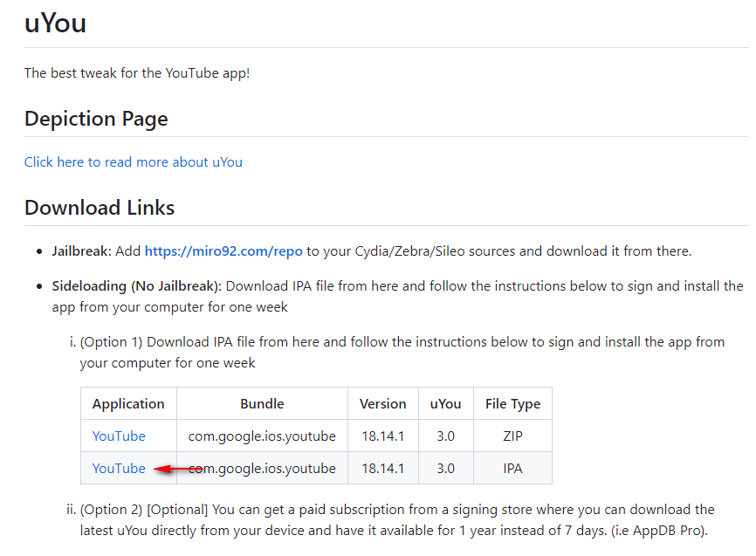Select com.google.ios.youtube in the ZIP row
The width and height of the screenshot is (756, 556).
(262, 436)
